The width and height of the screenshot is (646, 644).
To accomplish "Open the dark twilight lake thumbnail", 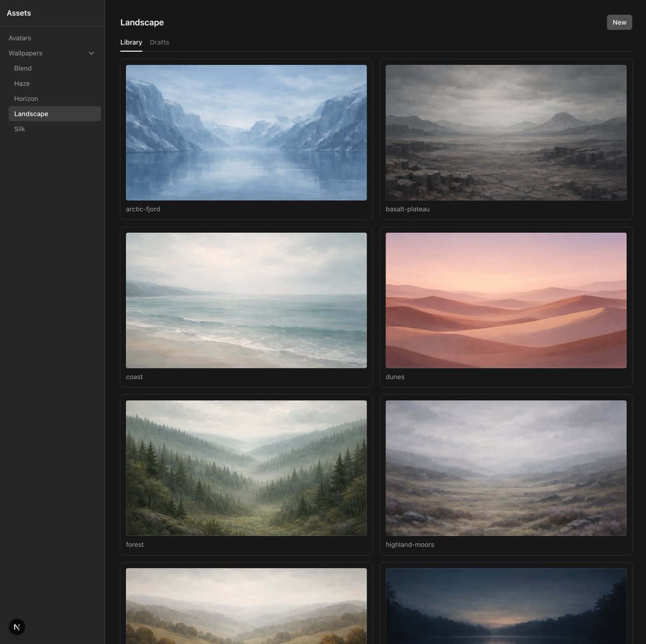I will point(506,606).
